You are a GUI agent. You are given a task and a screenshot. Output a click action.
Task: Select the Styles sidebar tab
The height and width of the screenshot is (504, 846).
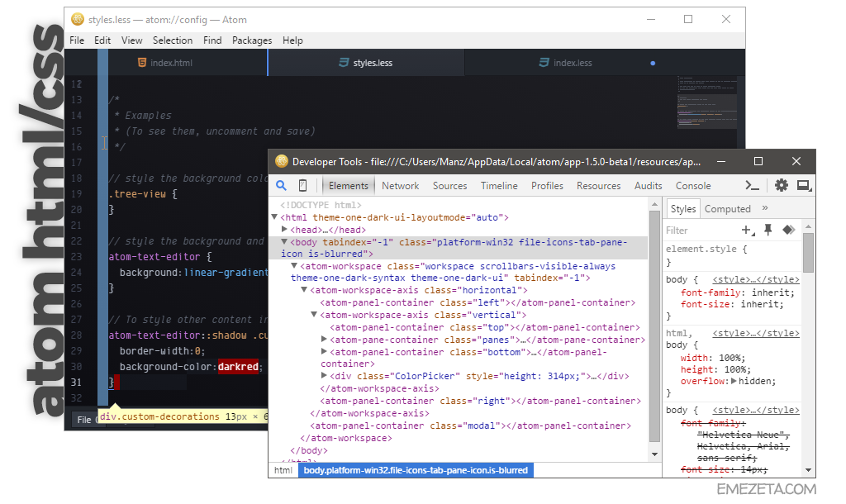tap(683, 209)
